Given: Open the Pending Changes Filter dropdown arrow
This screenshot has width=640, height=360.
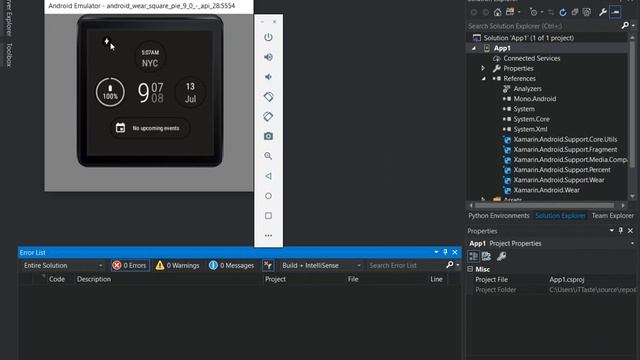Looking at the screenshot, I should pyautogui.click(x=542, y=12).
